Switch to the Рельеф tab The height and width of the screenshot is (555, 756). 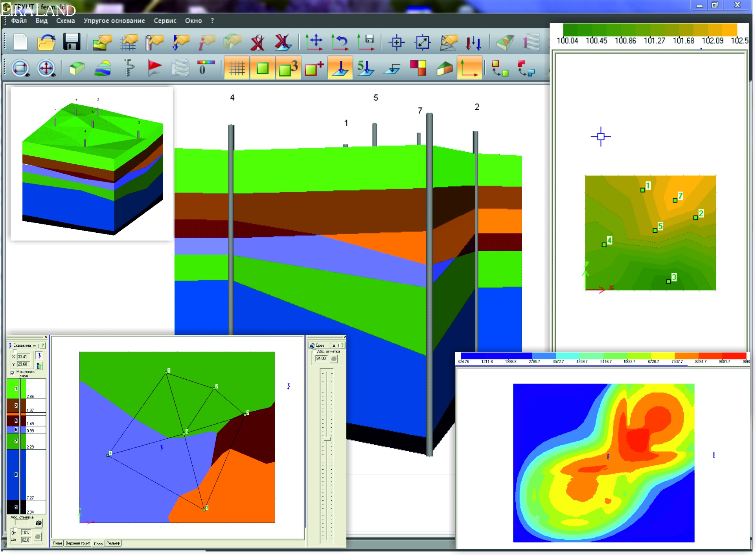tap(113, 543)
